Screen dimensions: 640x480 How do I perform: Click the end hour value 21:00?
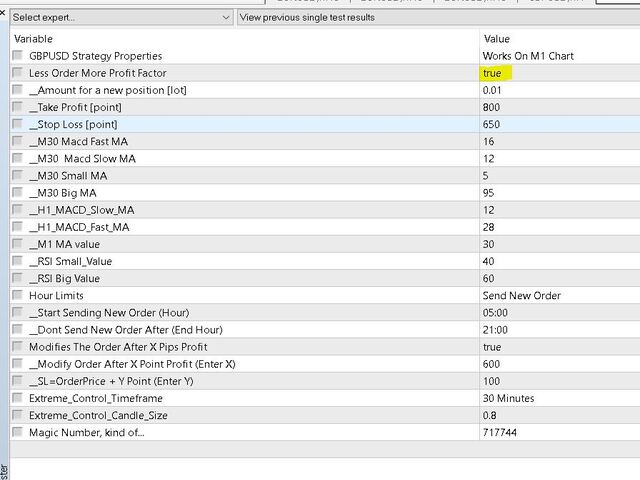495,330
